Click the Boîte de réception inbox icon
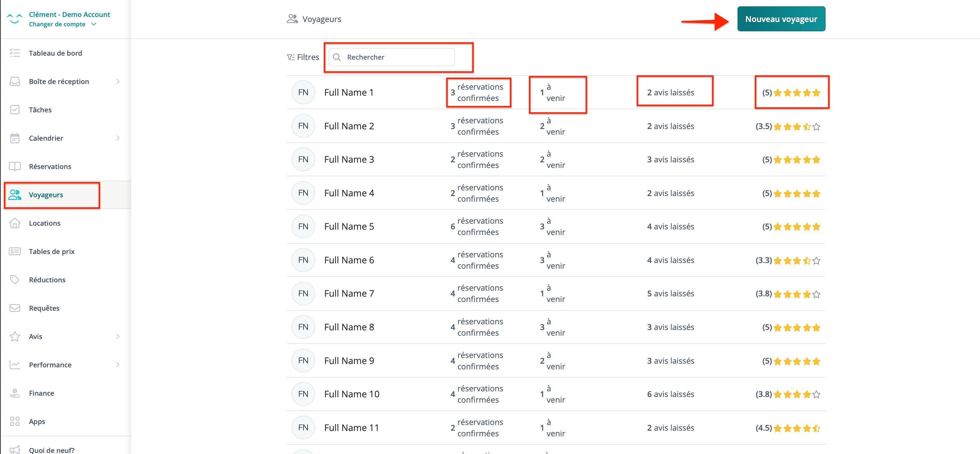The width and height of the screenshot is (980, 454). [14, 81]
